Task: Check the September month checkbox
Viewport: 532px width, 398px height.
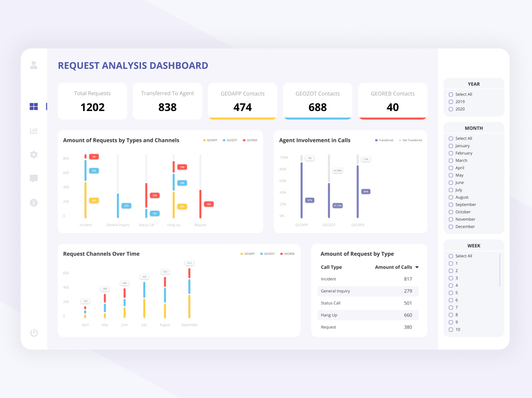Action: pos(451,204)
